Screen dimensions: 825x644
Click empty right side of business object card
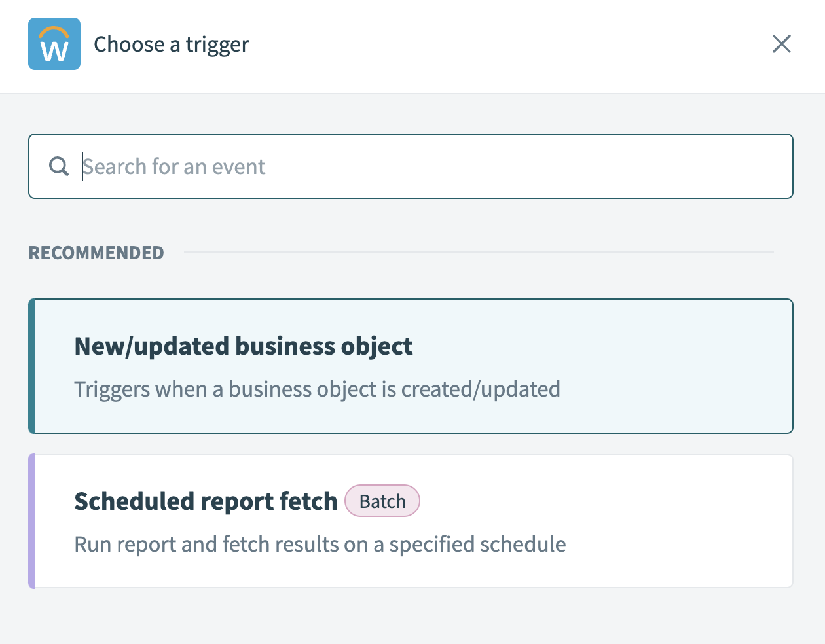coord(687,366)
